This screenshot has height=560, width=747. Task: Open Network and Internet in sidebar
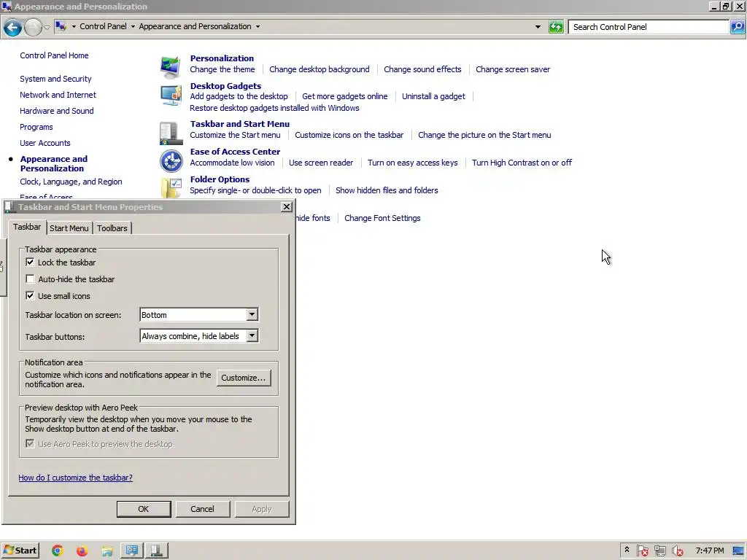(x=58, y=95)
